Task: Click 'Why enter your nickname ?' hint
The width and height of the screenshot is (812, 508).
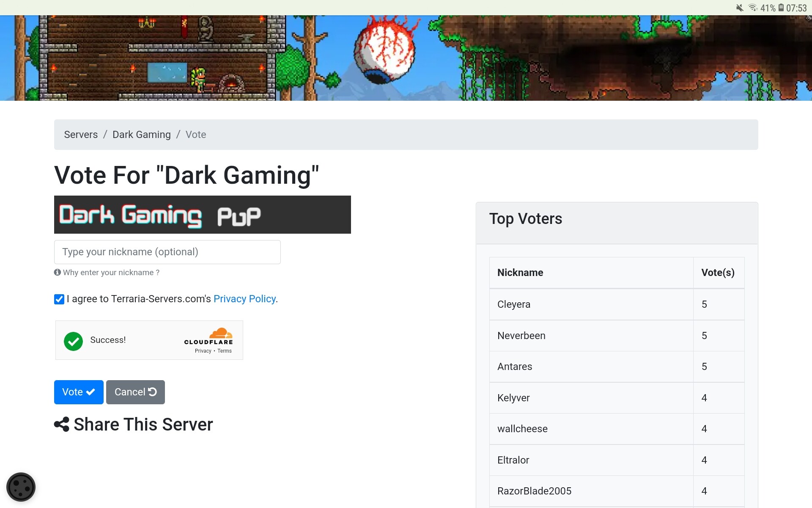Action: coord(111,273)
